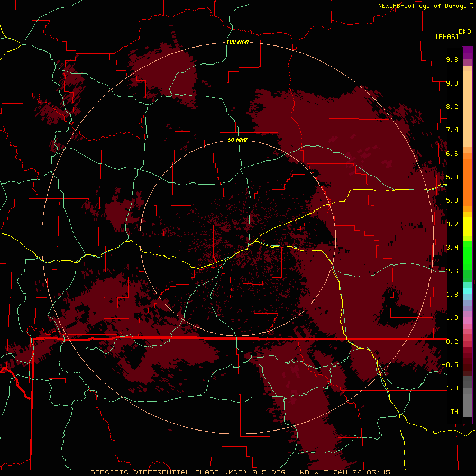Click the -1.3 legend scale value
476x476 pixels.
pos(450,388)
